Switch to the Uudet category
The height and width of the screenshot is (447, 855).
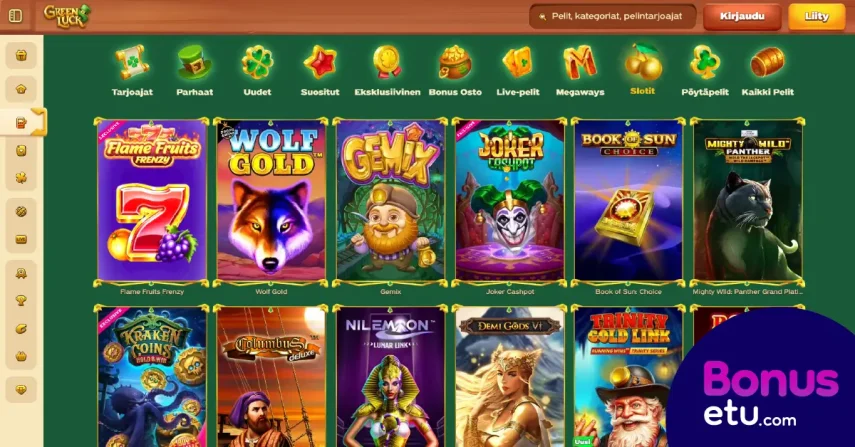click(x=257, y=71)
